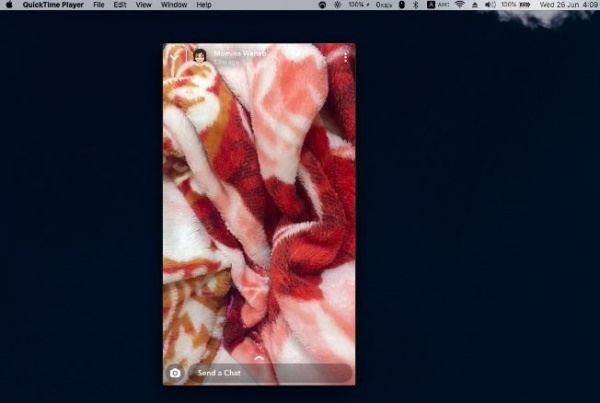Open the QuickTime Player menu
The height and width of the screenshot is (403, 600).
point(54,5)
